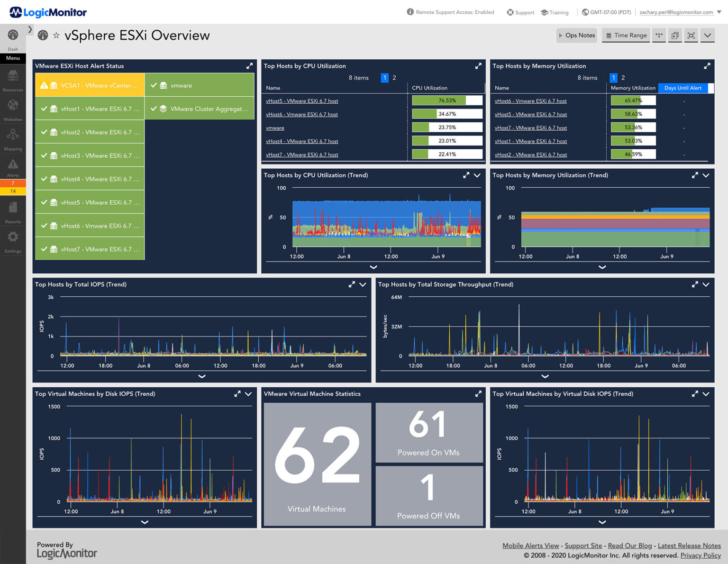This screenshot has width=728, height=564.
Task: Expand the Top Hosts by CPU Utilization (Trend) chevron
Action: pos(477,175)
